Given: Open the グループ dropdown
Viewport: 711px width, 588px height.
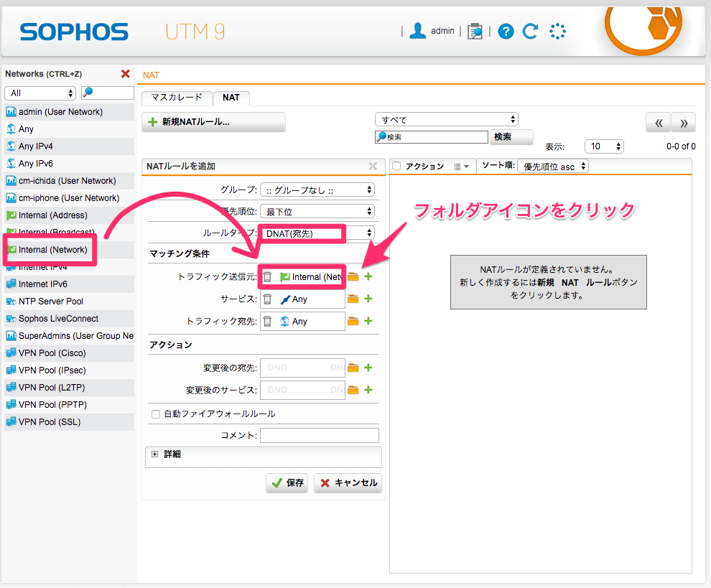Looking at the screenshot, I should (x=317, y=190).
